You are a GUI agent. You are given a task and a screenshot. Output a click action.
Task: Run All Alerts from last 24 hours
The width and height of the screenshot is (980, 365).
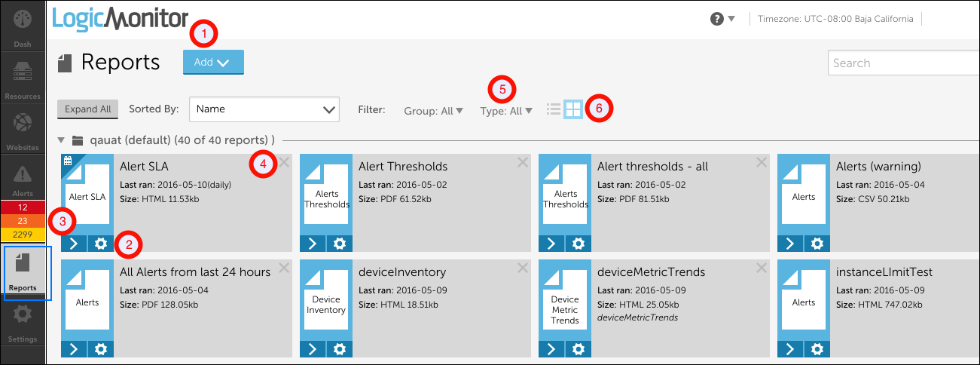point(74,349)
